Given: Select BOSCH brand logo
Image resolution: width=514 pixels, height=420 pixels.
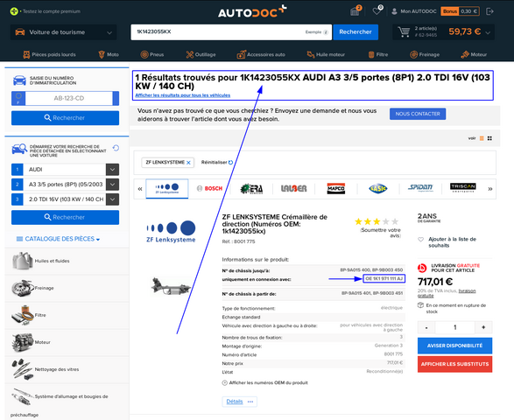Looking at the screenshot, I should pyautogui.click(x=209, y=189).
